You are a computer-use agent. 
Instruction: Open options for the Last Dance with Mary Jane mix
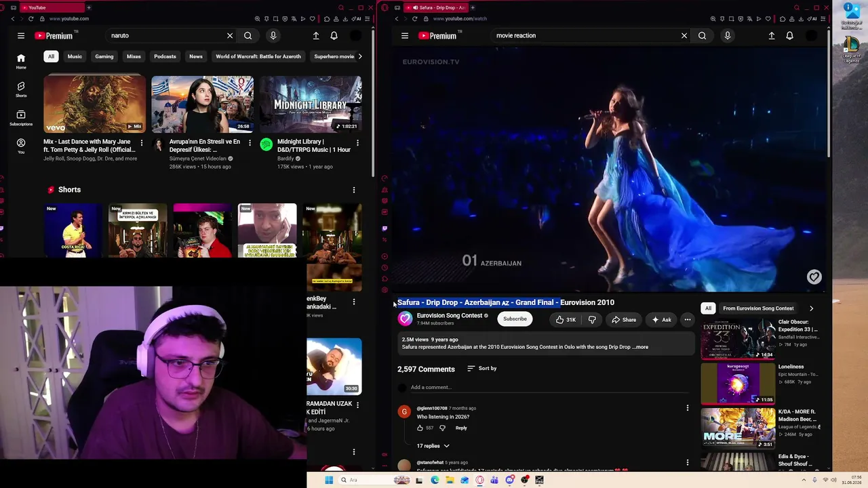click(x=141, y=143)
